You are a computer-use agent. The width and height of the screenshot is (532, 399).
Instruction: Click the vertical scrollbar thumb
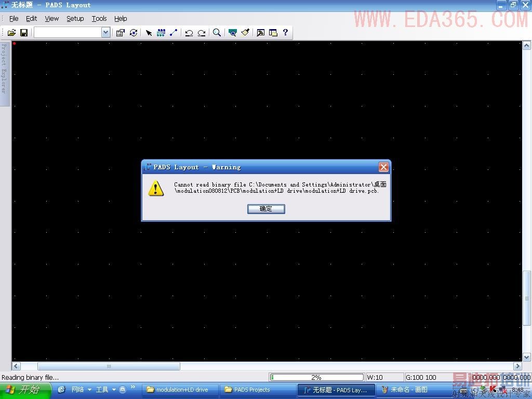pyautogui.click(x=527, y=299)
